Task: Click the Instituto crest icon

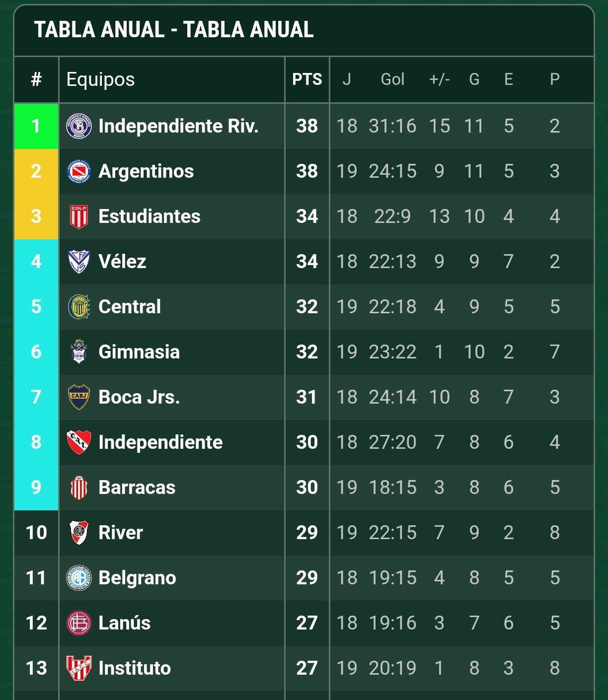Action: pos(79,668)
